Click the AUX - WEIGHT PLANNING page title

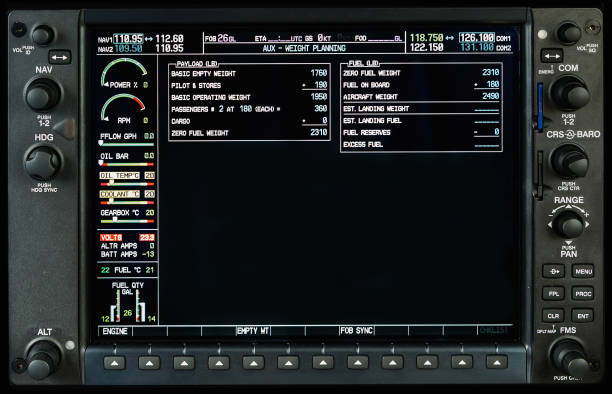(x=304, y=48)
